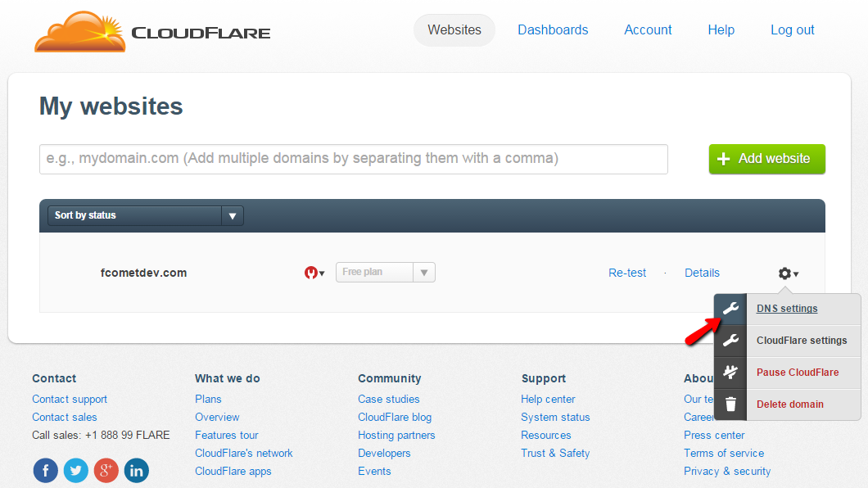The image size is (868, 488).
Task: Switch to the Websites tab
Action: click(454, 29)
